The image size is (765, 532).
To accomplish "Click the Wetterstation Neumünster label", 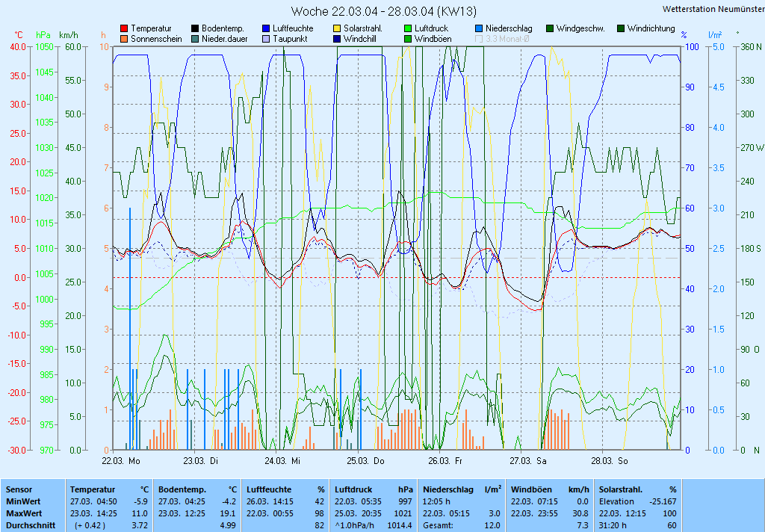I will (713, 9).
